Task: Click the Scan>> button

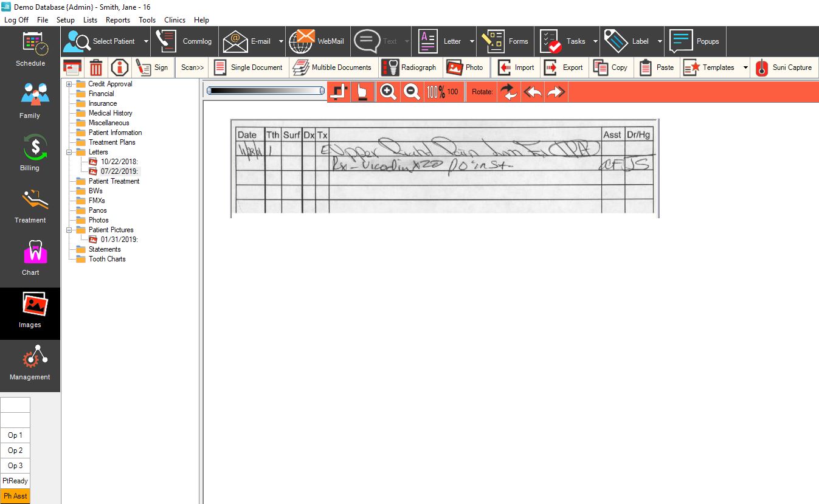Action: coord(191,67)
